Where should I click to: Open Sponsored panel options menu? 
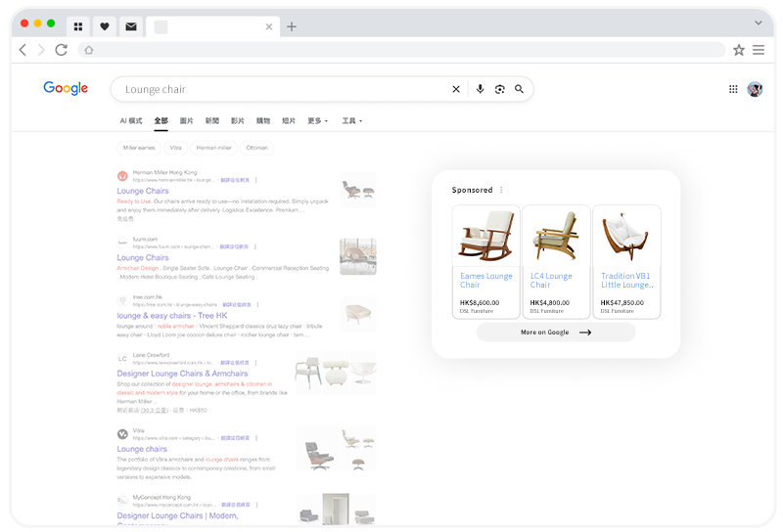click(501, 190)
